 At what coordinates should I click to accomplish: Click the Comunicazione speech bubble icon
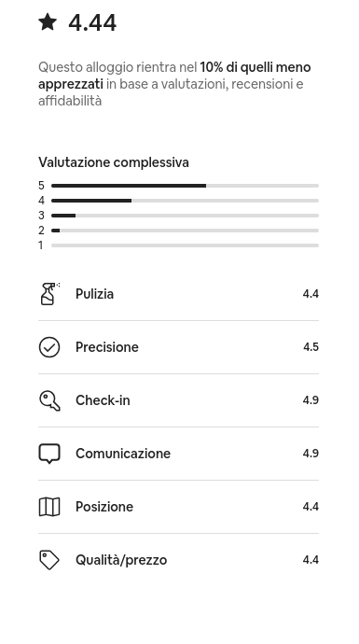(x=49, y=454)
